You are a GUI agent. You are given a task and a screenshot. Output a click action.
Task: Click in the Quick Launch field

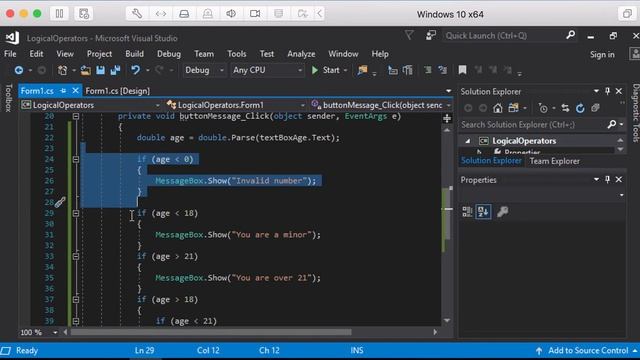(x=504, y=36)
